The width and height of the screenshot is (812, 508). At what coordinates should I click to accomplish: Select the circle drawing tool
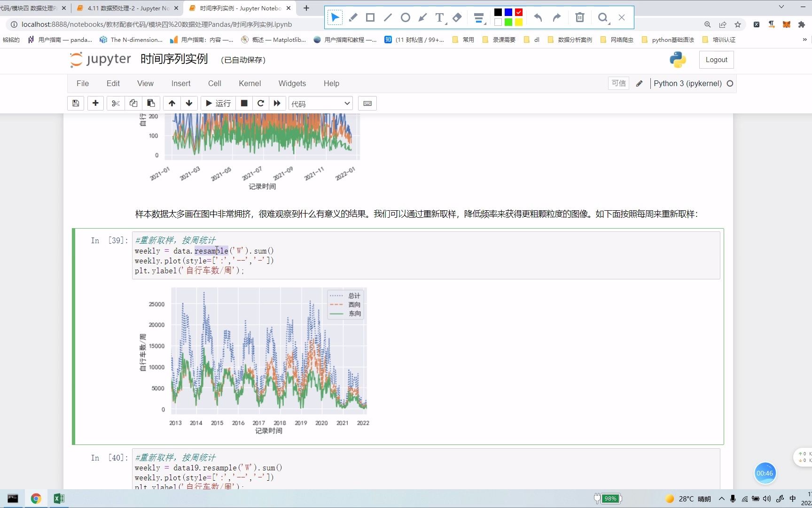point(405,18)
